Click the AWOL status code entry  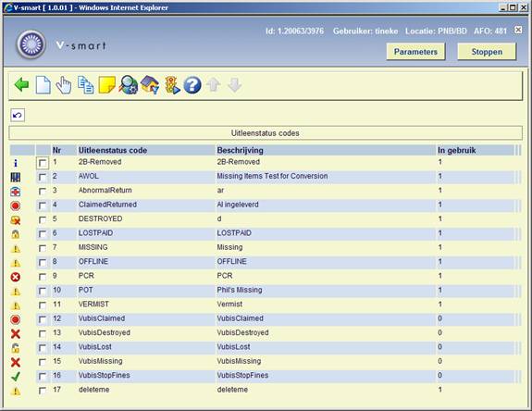pos(88,176)
